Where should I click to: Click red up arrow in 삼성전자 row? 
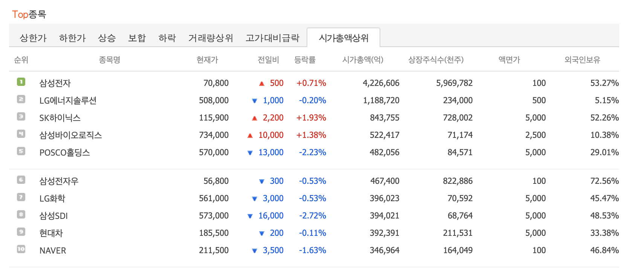262,84
